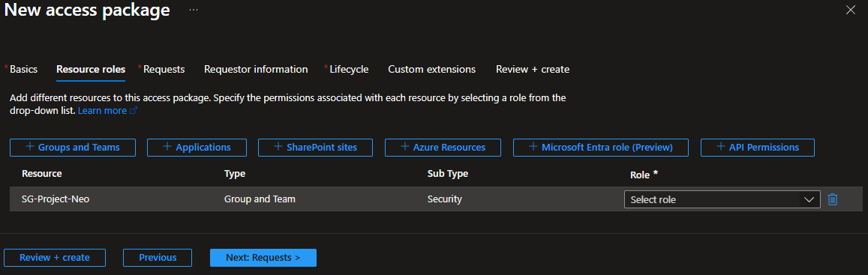Proceed with Next: Requests button
The height and width of the screenshot is (275, 868).
[x=263, y=257]
